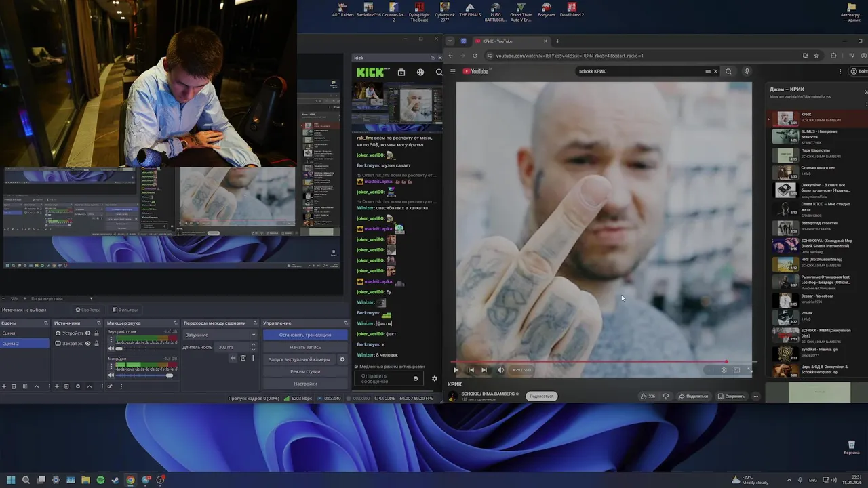Open audio mixer footer three-dot menu
The height and width of the screenshot is (488, 868).
(121, 386)
